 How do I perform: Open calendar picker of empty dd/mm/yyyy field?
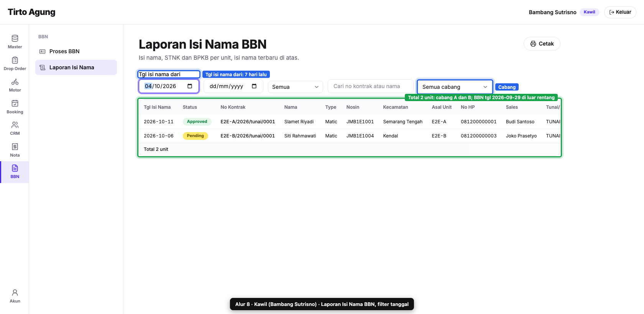coord(254,86)
